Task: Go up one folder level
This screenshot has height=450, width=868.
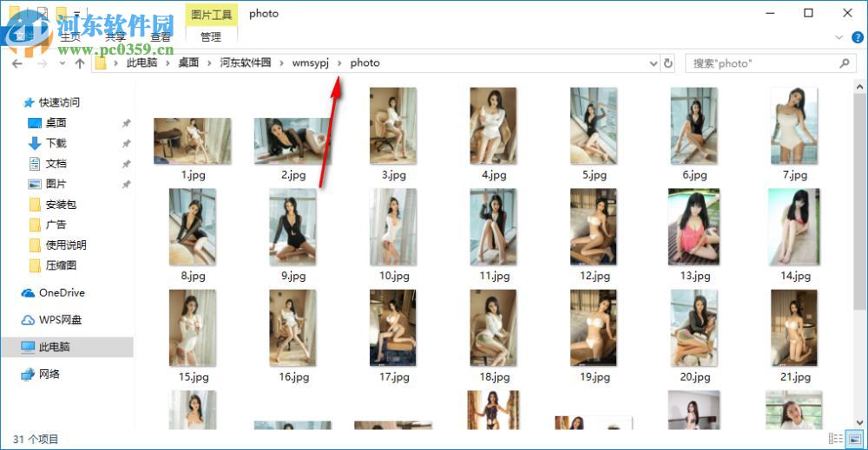Action: pyautogui.click(x=80, y=63)
